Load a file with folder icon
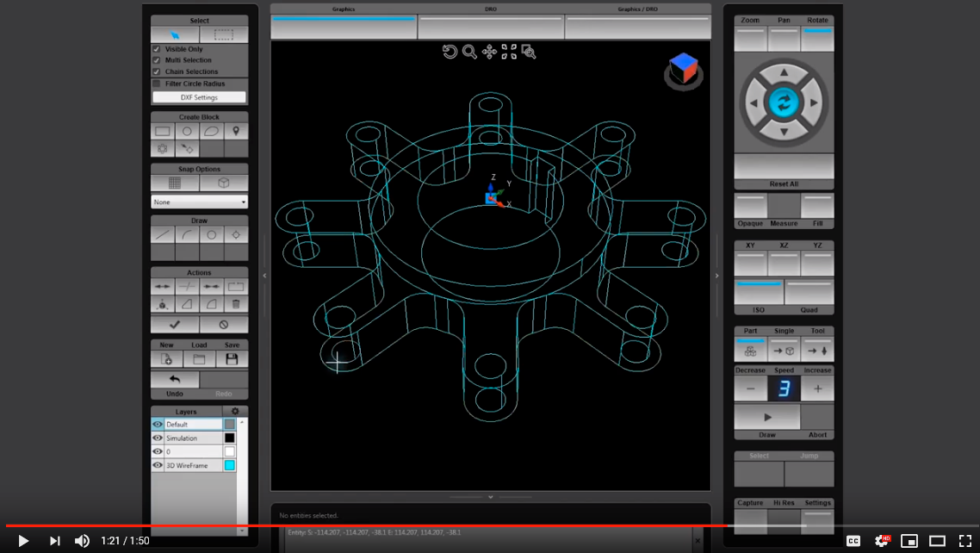 tap(199, 359)
